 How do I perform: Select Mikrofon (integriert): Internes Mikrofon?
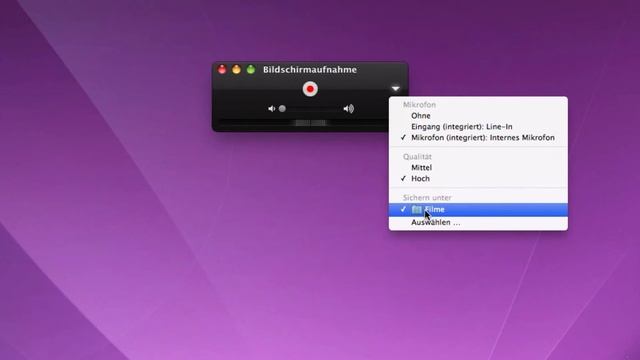[478, 138]
